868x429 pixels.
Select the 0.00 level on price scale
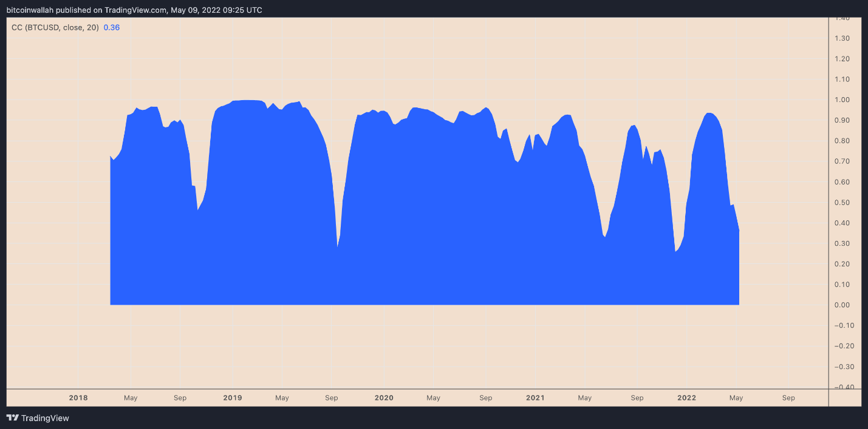point(841,305)
